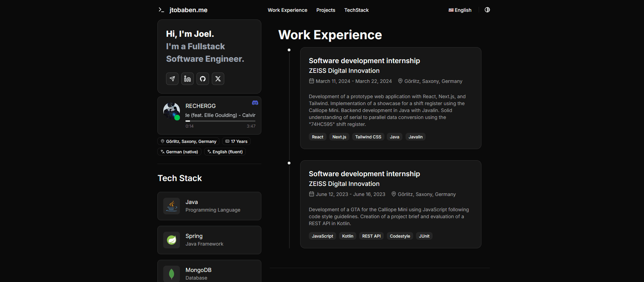Go to Work Experience nav item

click(x=287, y=10)
